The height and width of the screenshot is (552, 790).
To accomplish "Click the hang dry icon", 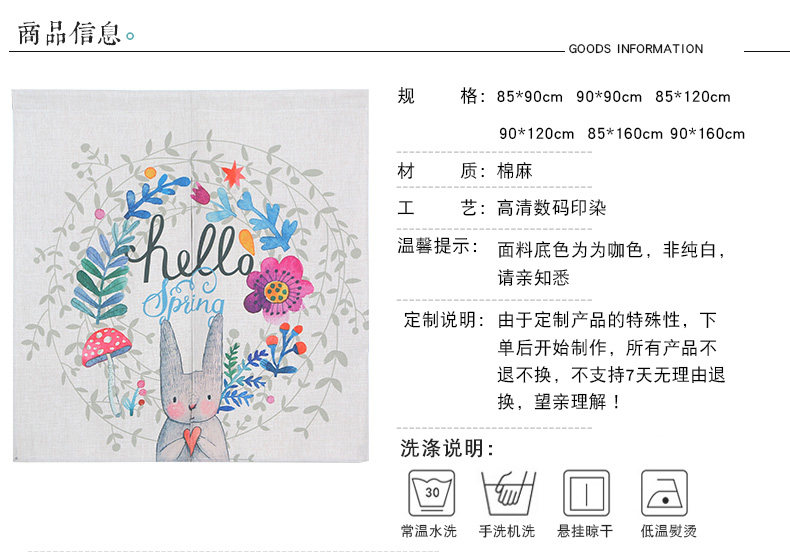I will (x=586, y=493).
